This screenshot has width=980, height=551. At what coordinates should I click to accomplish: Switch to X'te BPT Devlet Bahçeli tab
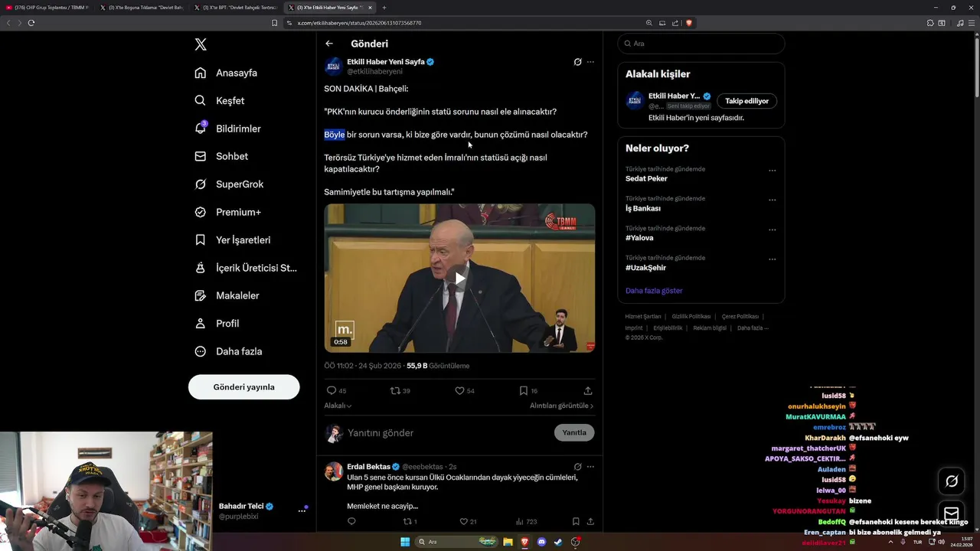(236, 8)
